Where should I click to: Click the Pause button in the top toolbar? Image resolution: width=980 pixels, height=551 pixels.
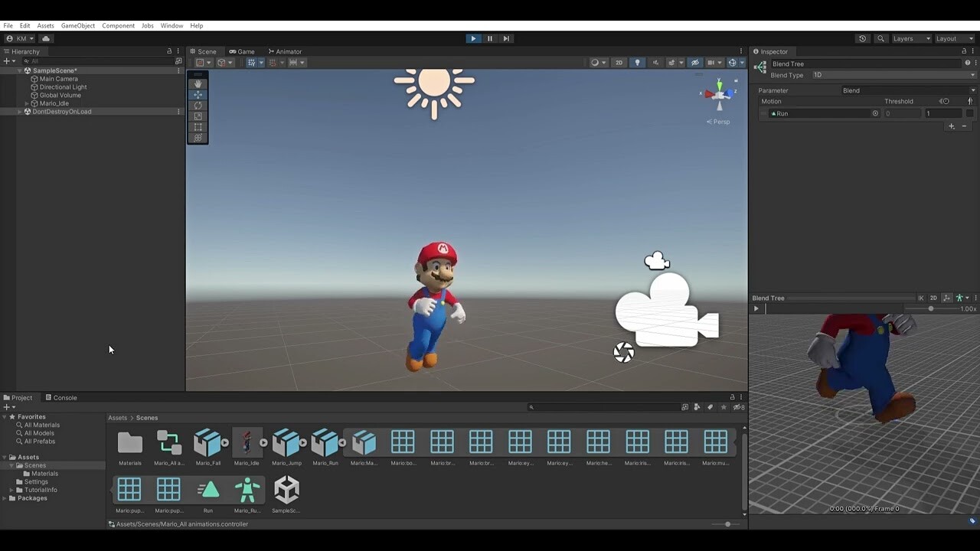click(x=489, y=38)
